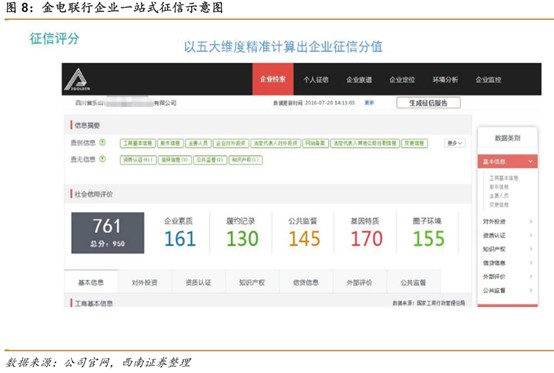Expand 公共监督 chevron in 数据类别 panel

tap(531, 290)
